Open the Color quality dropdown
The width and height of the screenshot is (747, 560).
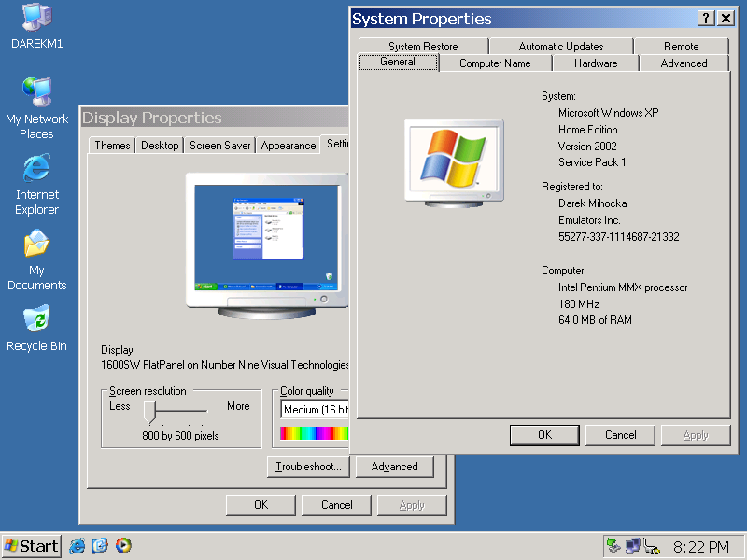tap(315, 410)
